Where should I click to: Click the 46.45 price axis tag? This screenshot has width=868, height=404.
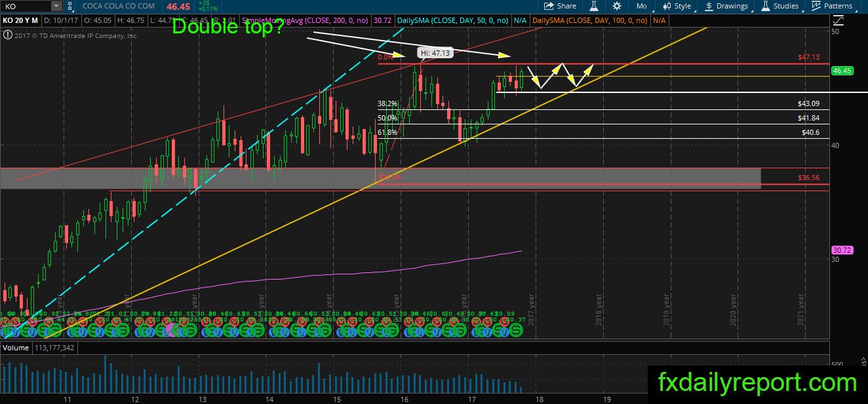pos(841,70)
